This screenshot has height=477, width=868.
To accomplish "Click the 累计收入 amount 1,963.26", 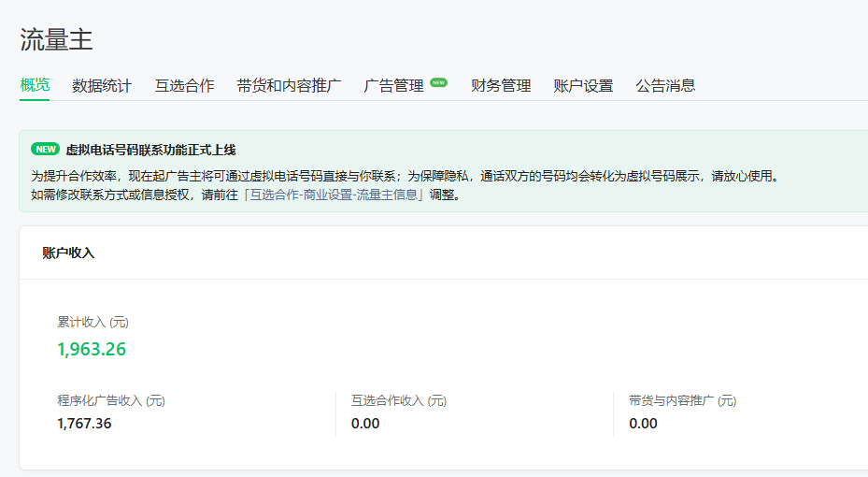I will pyautogui.click(x=92, y=350).
